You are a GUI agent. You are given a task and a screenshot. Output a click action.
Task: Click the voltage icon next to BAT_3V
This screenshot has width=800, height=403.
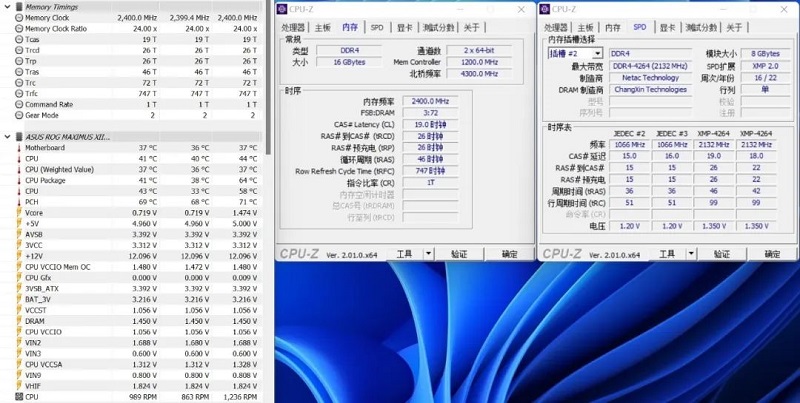pyautogui.click(x=19, y=299)
